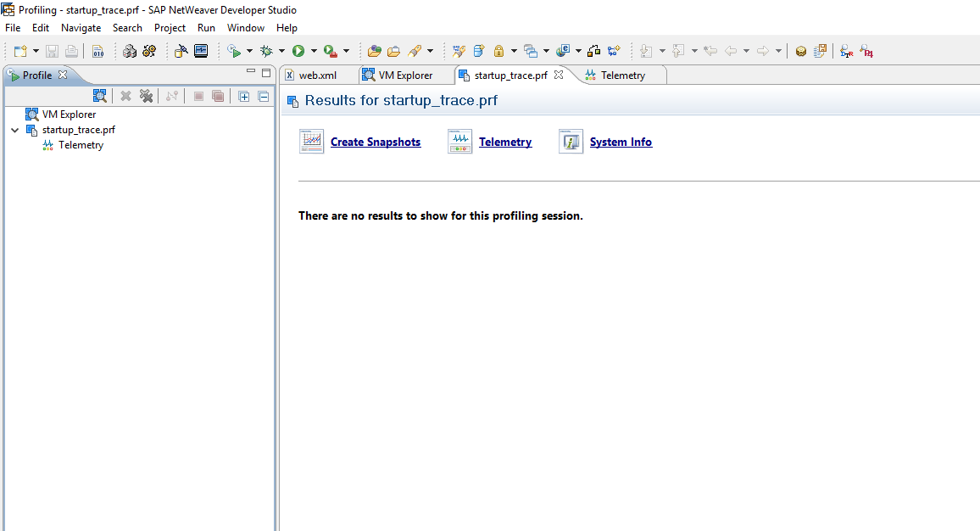Image resolution: width=980 pixels, height=531 pixels.
Task: Click the binary 010 document toolbar icon
Action: coord(98,51)
